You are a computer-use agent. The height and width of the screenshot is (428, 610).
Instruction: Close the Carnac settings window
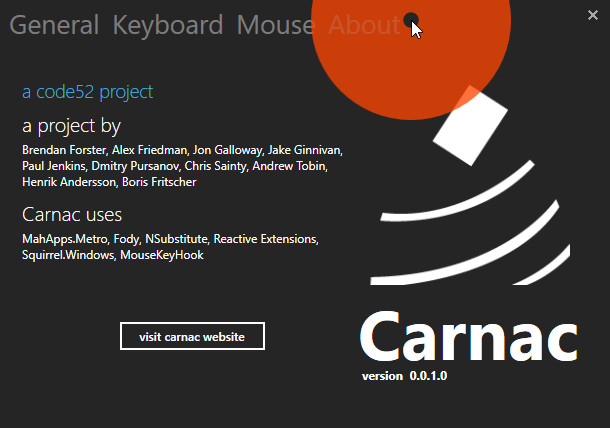[x=592, y=15]
